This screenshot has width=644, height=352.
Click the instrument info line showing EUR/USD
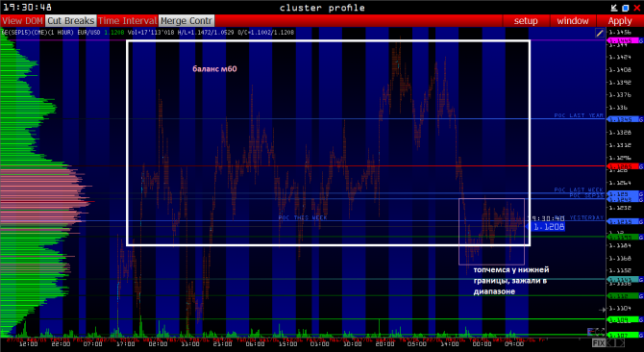coord(148,32)
